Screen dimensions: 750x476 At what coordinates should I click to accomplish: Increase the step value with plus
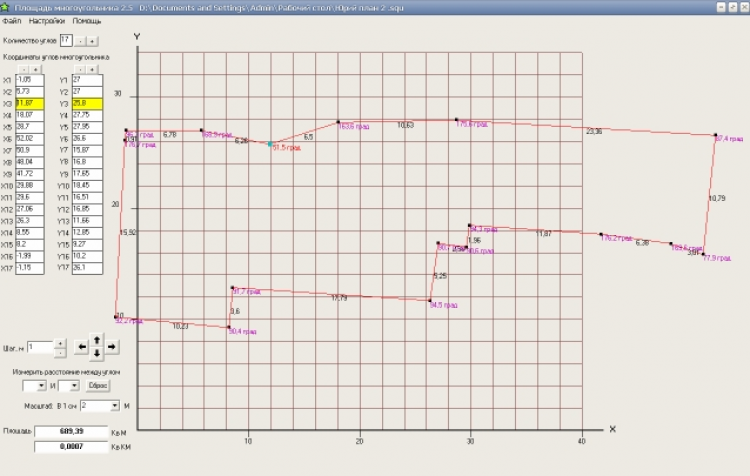[60, 343]
